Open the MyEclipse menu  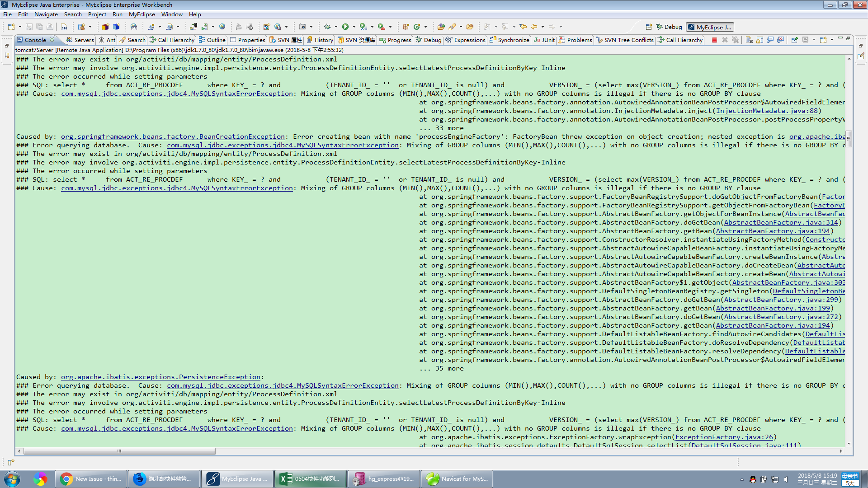pyautogui.click(x=142, y=14)
